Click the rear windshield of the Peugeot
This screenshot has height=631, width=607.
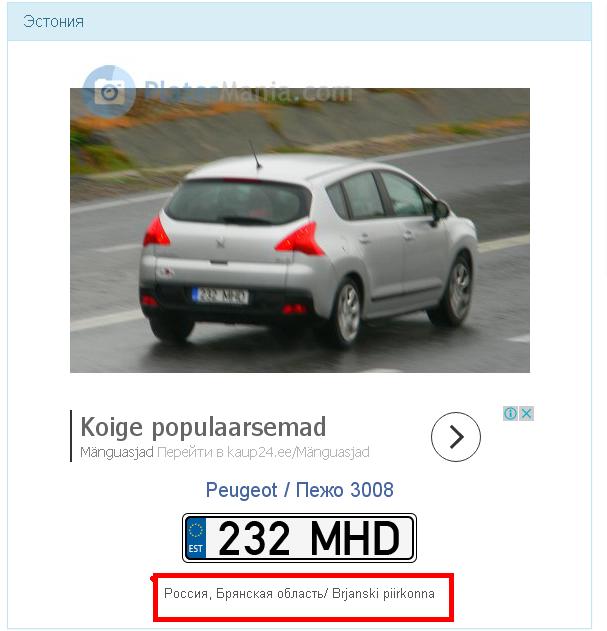coord(238,202)
